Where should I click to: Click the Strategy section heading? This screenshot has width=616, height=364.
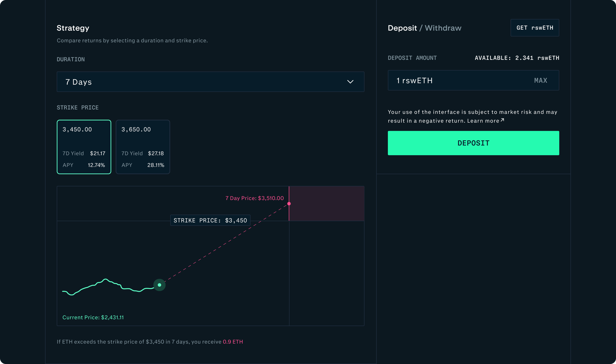pos(73,28)
